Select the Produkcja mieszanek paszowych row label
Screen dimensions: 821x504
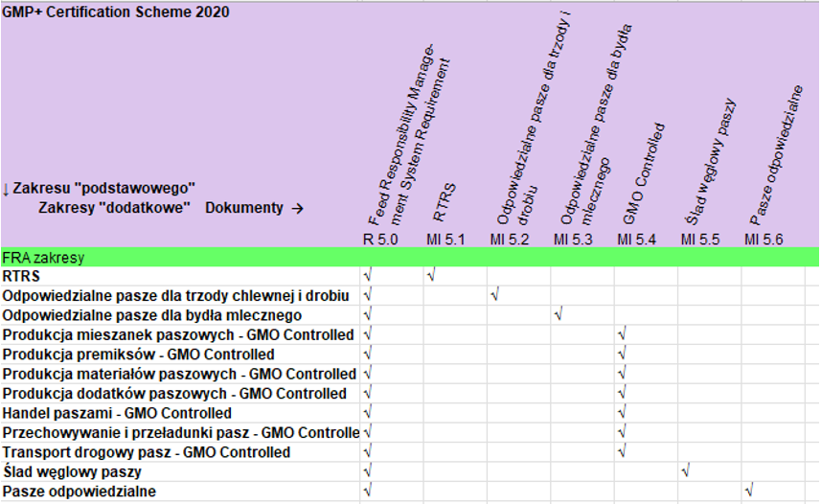point(178,334)
